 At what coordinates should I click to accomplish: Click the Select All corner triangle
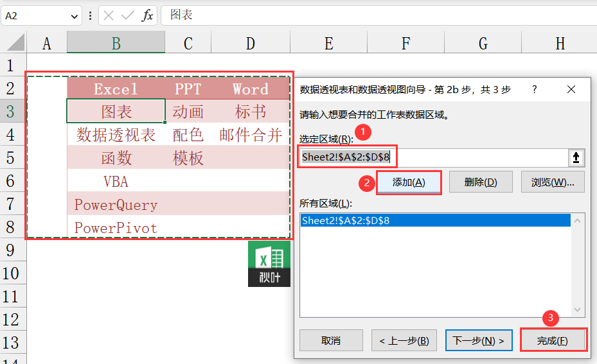(x=15, y=42)
